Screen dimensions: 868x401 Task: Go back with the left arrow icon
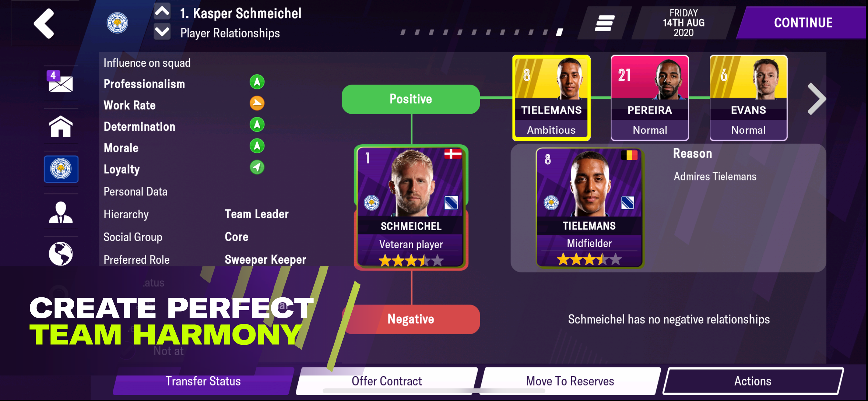point(44,23)
